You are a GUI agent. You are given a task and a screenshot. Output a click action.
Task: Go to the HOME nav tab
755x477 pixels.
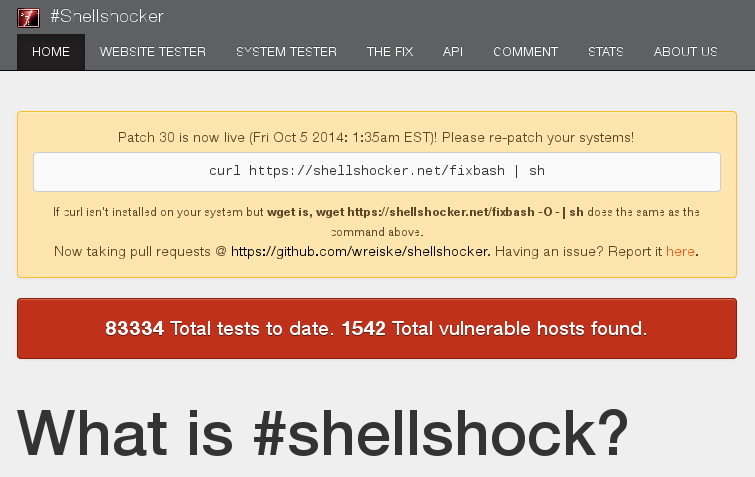(51, 52)
